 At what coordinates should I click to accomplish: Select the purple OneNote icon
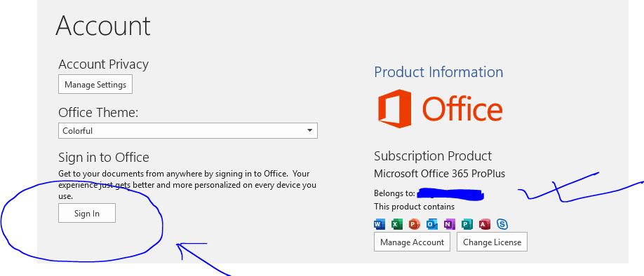(x=450, y=224)
